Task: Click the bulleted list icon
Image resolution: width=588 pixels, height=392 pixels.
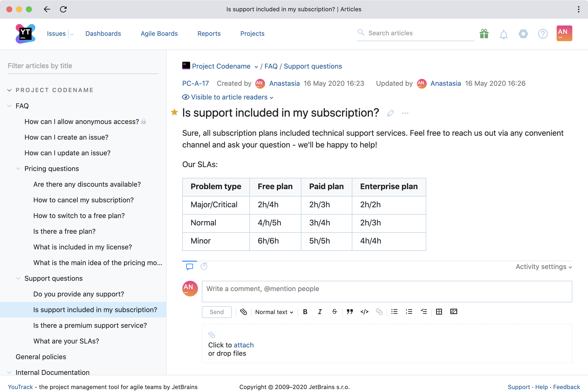Action: (x=394, y=311)
